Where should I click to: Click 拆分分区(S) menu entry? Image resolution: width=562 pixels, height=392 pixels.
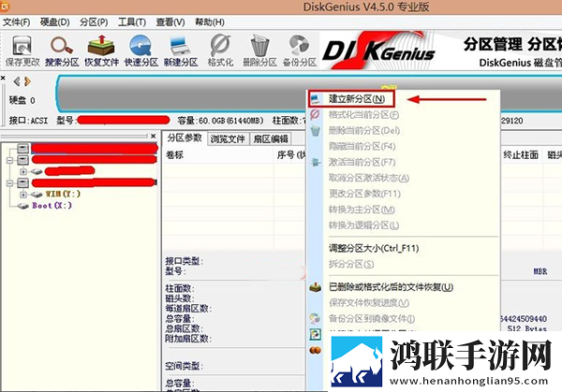(351, 264)
